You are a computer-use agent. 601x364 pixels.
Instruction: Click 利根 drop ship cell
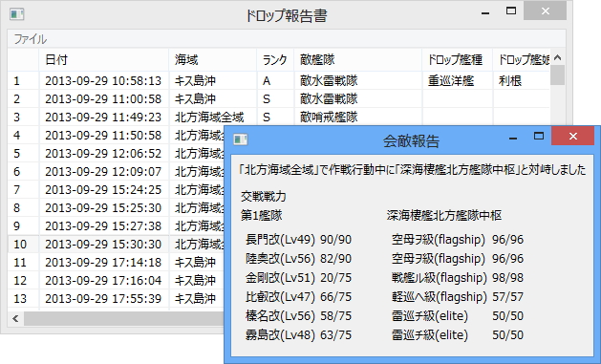coord(522,81)
